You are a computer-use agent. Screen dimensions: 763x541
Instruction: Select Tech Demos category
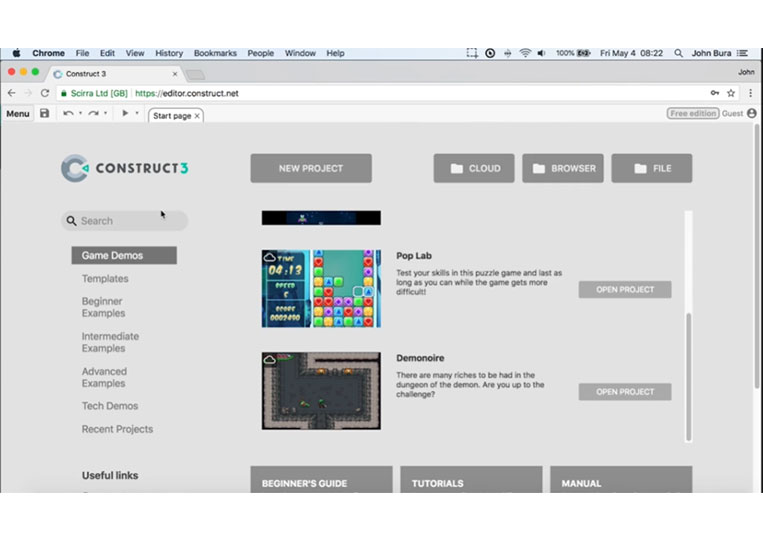pos(110,406)
